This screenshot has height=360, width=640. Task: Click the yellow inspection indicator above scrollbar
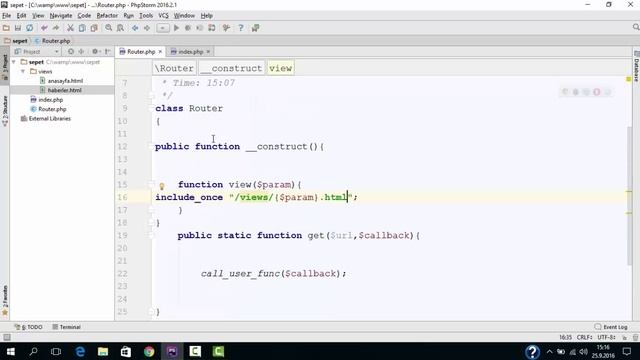click(x=629, y=79)
